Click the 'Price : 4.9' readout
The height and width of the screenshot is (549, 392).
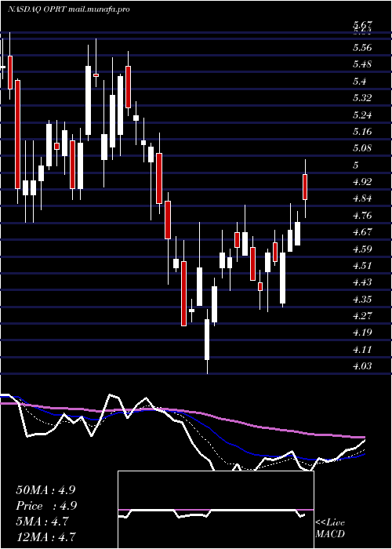(x=46, y=506)
